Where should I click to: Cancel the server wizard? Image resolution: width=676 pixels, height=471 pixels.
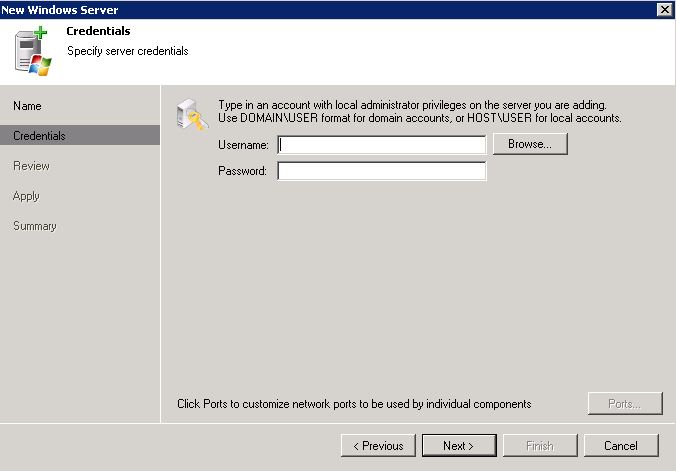point(621,445)
